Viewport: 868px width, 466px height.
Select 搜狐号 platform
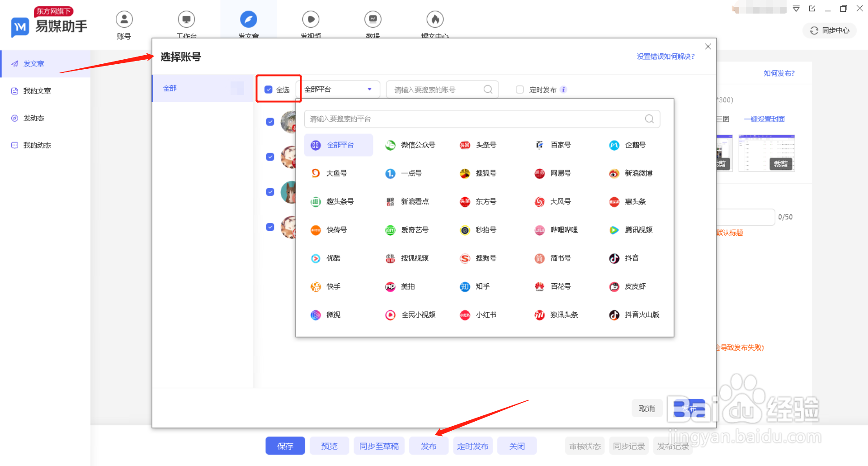(478, 173)
